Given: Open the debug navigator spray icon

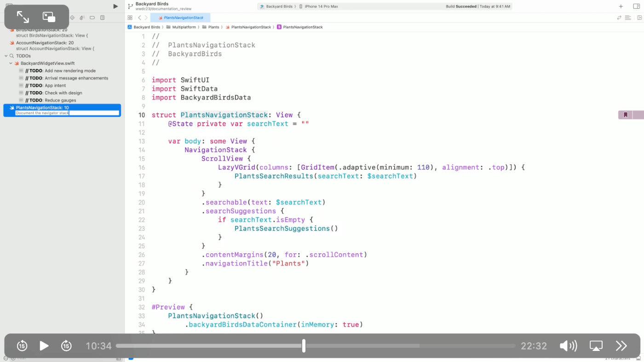Looking at the screenshot, I should point(82,18).
